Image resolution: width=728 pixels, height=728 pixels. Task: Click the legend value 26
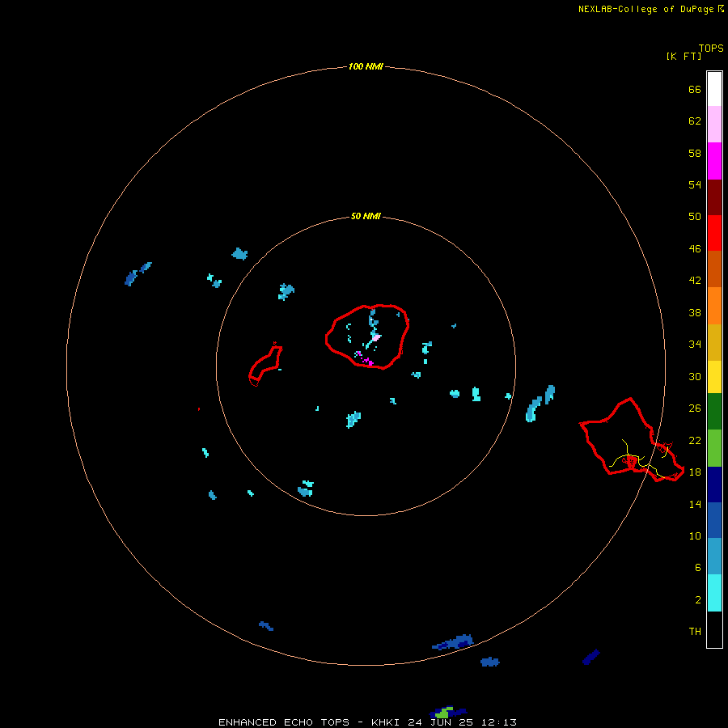[x=695, y=408]
